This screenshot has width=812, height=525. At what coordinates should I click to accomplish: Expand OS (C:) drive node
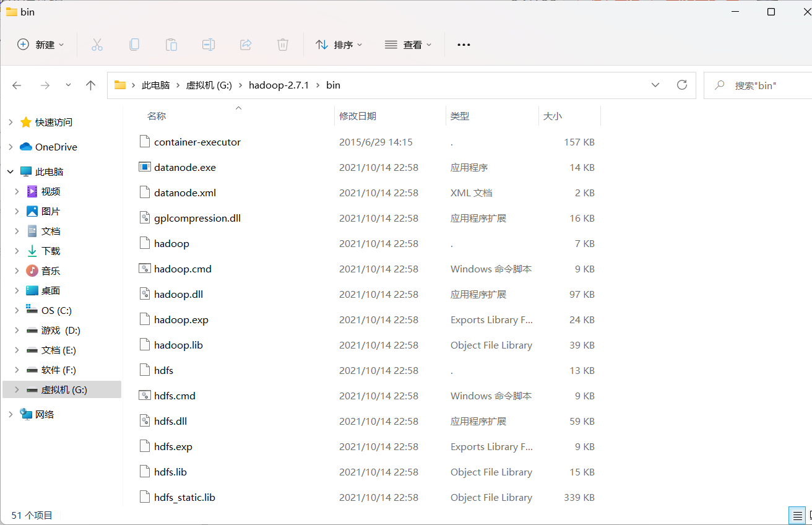click(17, 310)
